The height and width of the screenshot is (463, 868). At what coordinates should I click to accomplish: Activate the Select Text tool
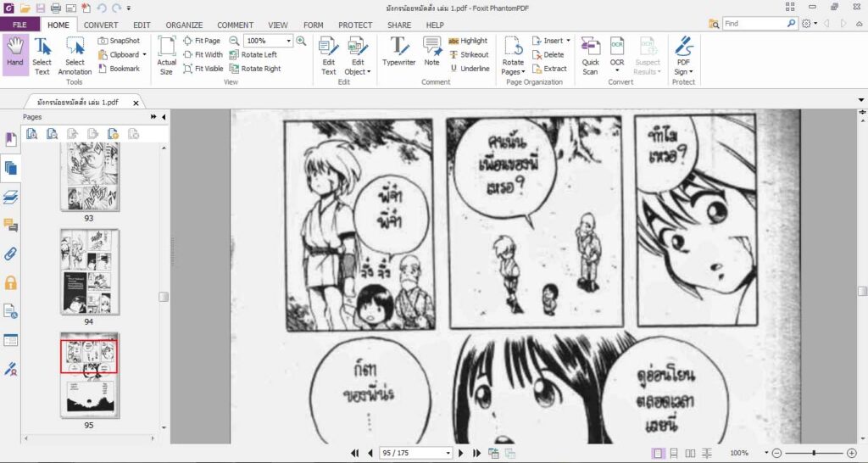tap(42, 56)
